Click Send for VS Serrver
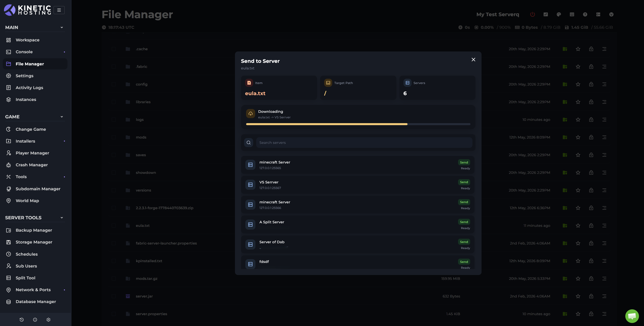The height and width of the screenshot is (326, 644). coord(464,182)
